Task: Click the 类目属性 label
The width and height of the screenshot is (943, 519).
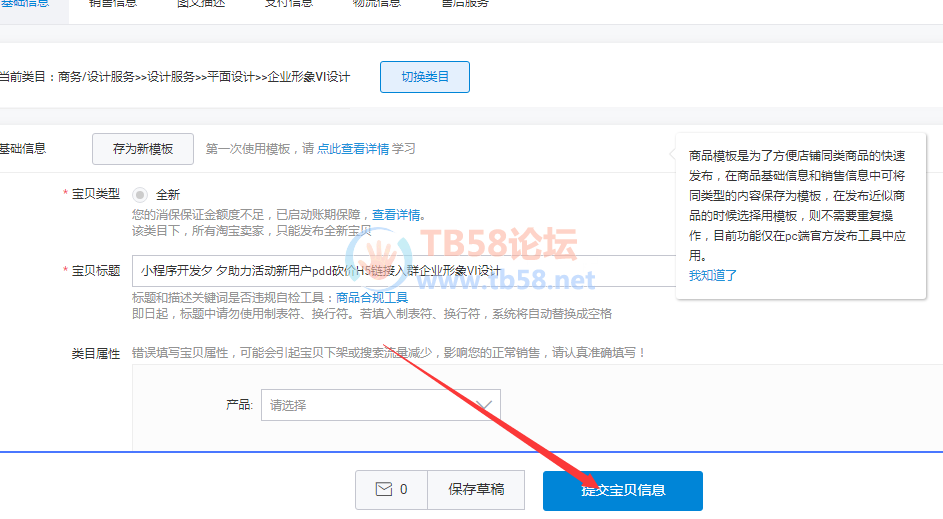Action: pyautogui.click(x=96, y=354)
